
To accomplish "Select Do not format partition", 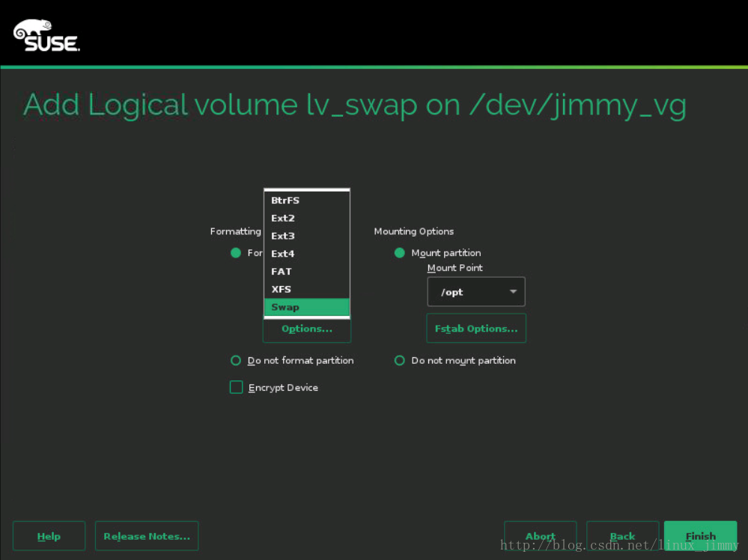I will pos(236,361).
